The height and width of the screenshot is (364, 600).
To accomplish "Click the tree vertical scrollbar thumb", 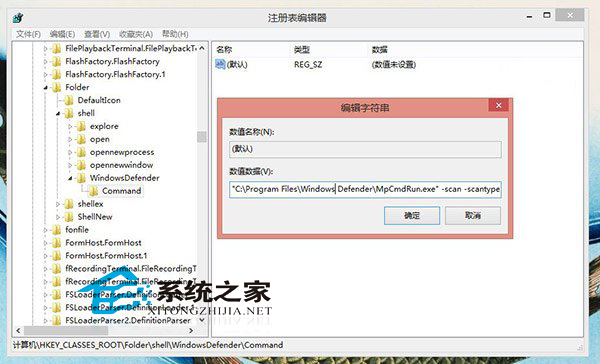I will point(202,137).
